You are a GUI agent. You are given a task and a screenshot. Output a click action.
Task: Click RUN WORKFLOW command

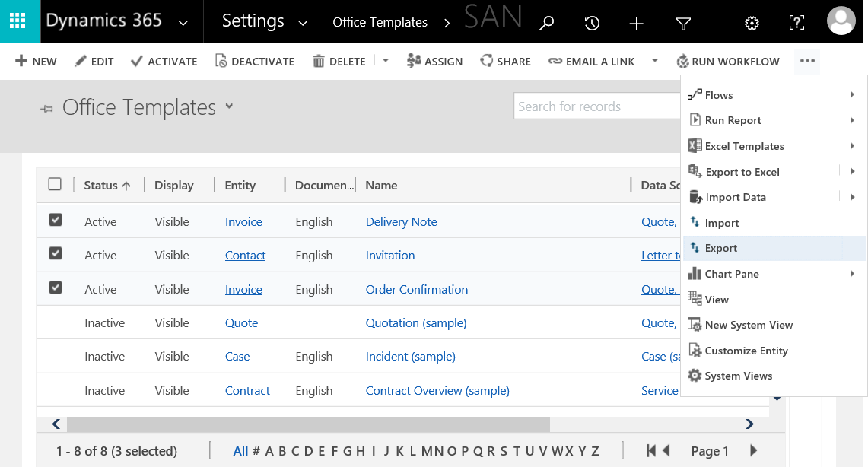[x=728, y=62]
